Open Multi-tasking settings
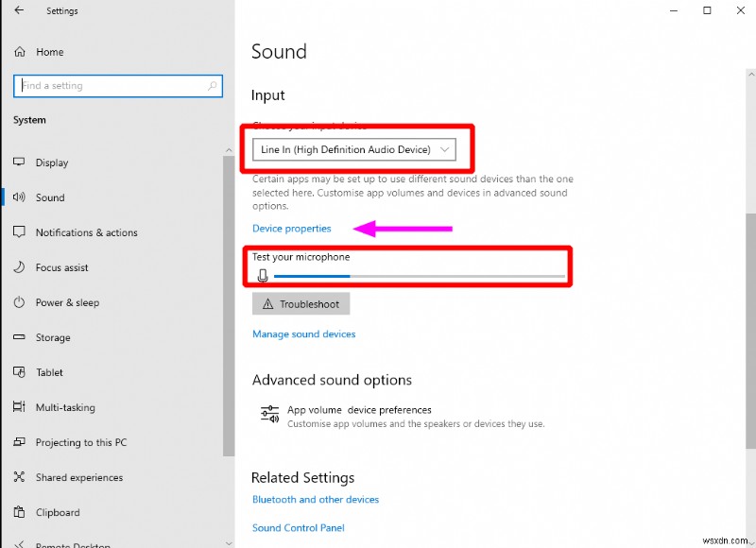This screenshot has height=548, width=756. coord(20,407)
